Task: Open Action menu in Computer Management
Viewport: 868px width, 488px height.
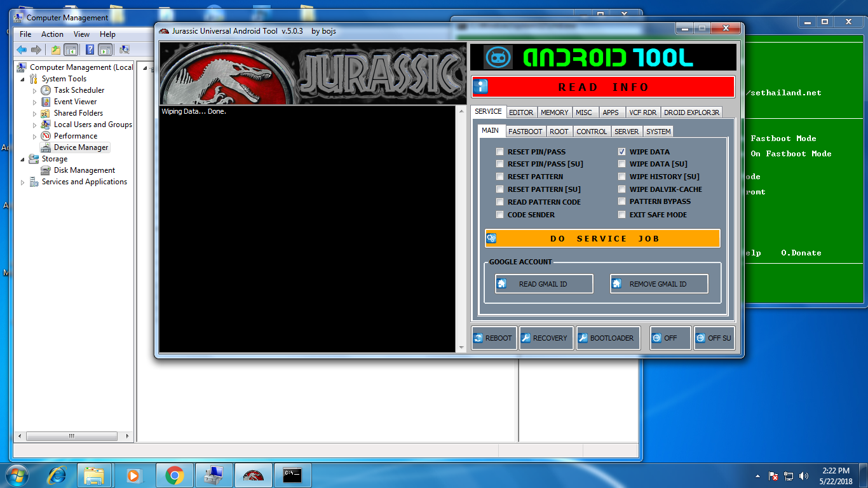Action: 52,34
